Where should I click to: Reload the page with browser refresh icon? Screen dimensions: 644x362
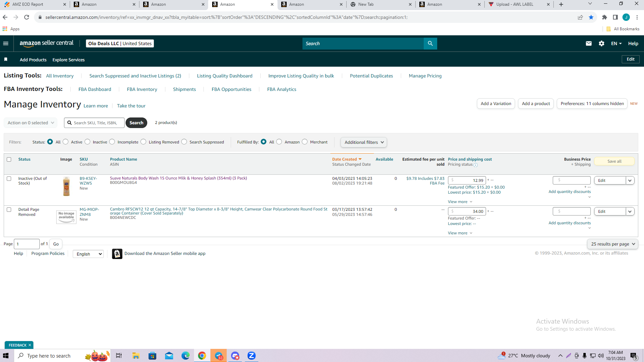[27, 17]
